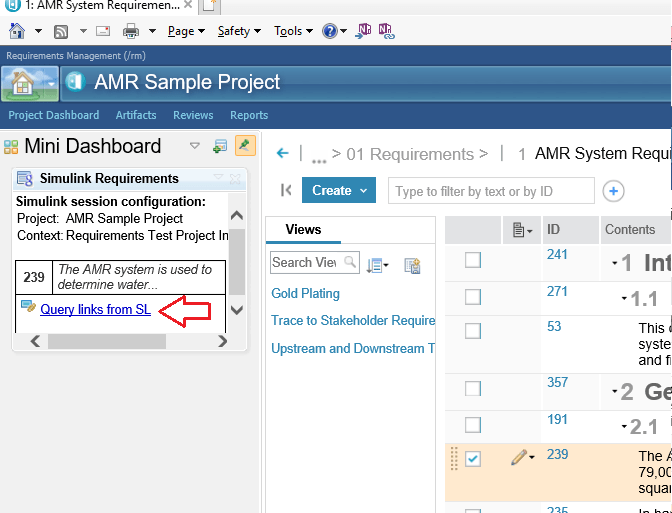Uncheck the checkbox for row 239
The image size is (672, 513).
click(x=473, y=458)
